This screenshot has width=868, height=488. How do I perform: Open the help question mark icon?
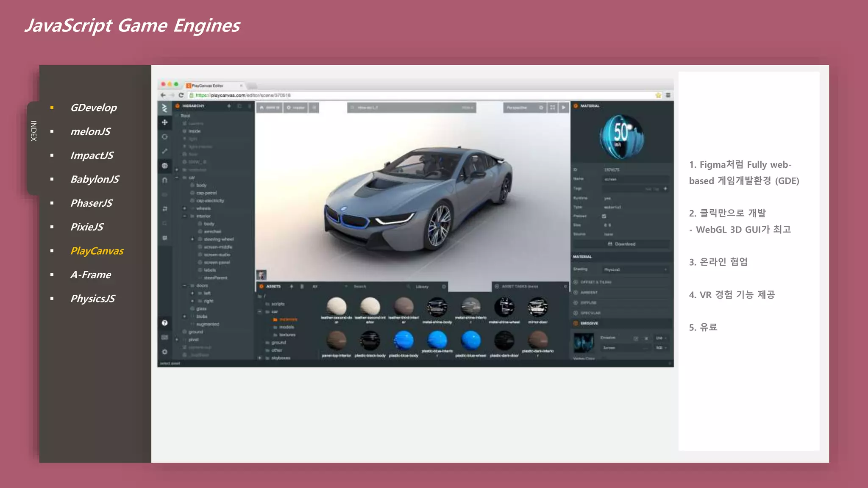pyautogui.click(x=164, y=323)
